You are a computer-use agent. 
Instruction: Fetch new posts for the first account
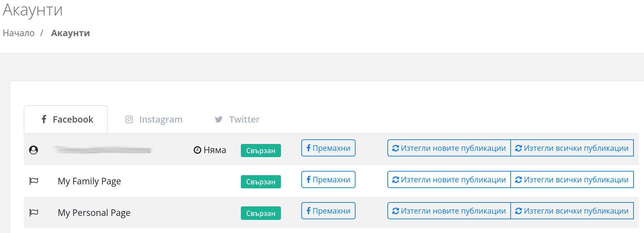(449, 148)
